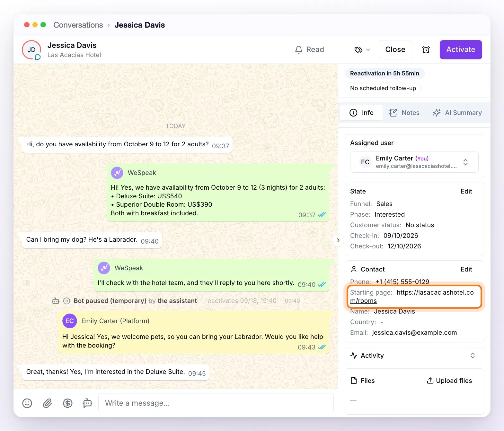Click the Write a message input field

point(216,403)
